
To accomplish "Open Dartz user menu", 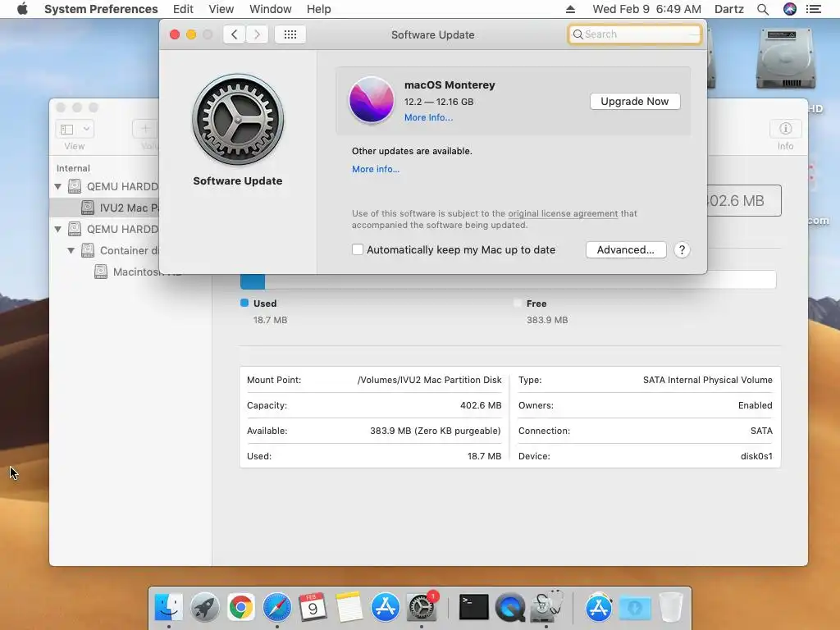I will coord(729,9).
